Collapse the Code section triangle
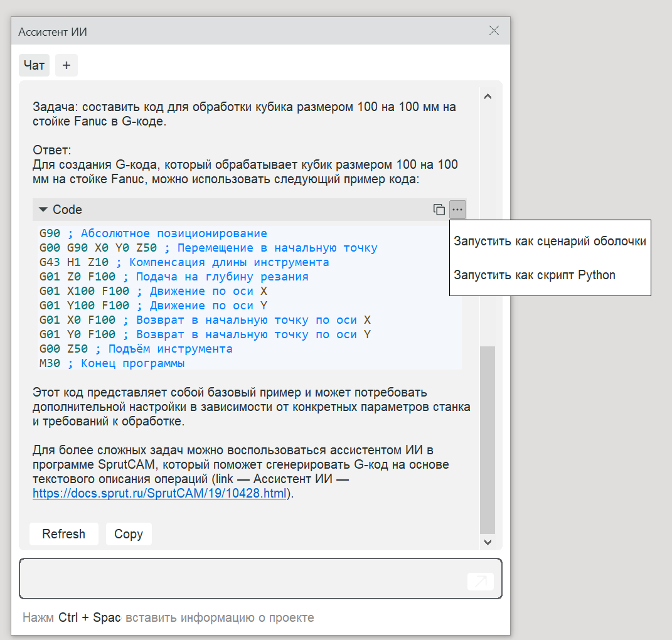Image resolution: width=672 pixels, height=640 pixels. click(x=43, y=210)
